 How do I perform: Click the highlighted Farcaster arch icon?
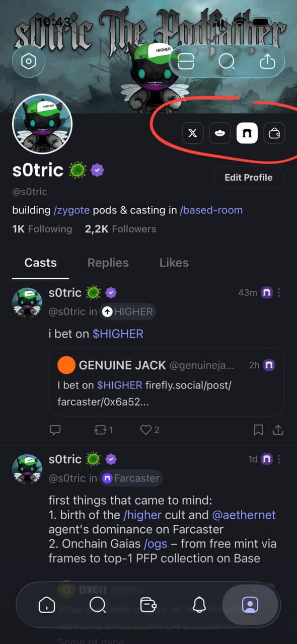tap(247, 133)
